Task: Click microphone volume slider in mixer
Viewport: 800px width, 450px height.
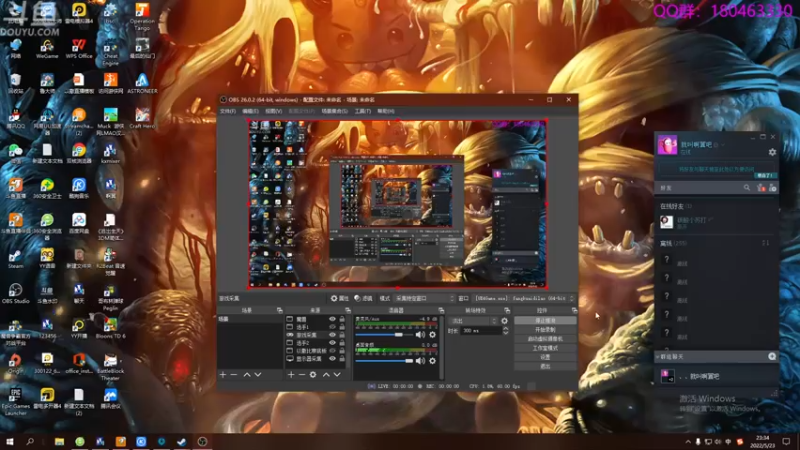Action: tap(384, 335)
